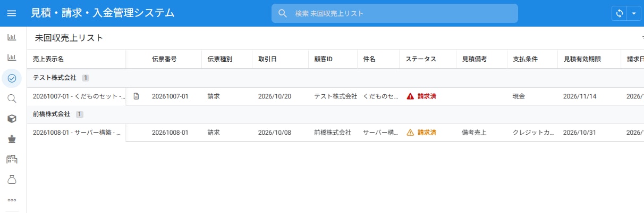Open row 20261008-01 - サーバー構築
The image size is (644, 213).
point(77,133)
